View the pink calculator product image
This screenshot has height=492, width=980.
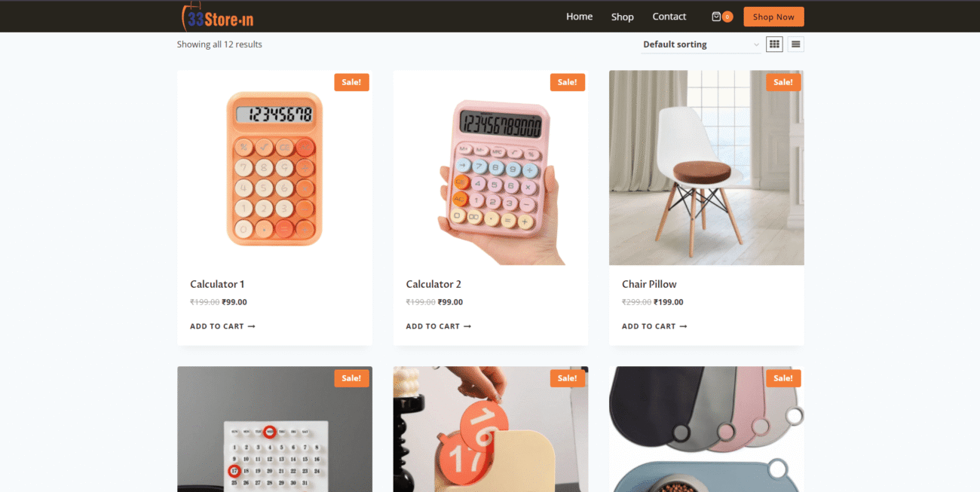[491, 168]
